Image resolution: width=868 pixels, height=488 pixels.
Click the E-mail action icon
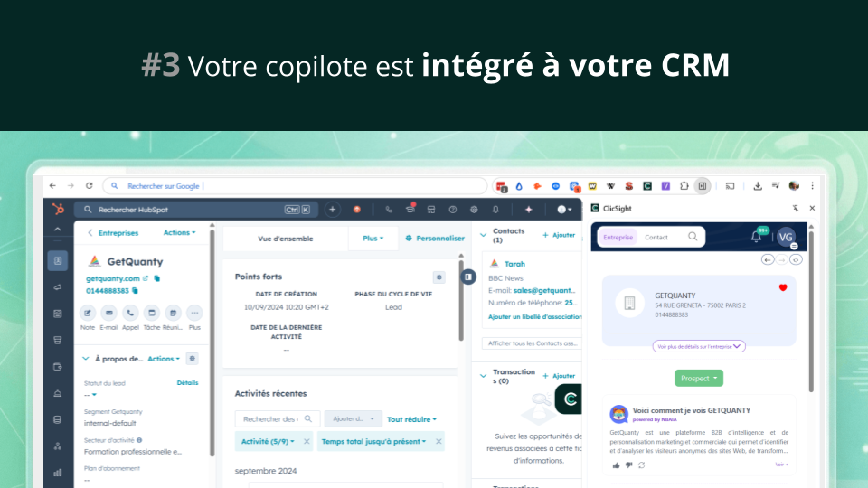pyautogui.click(x=109, y=314)
